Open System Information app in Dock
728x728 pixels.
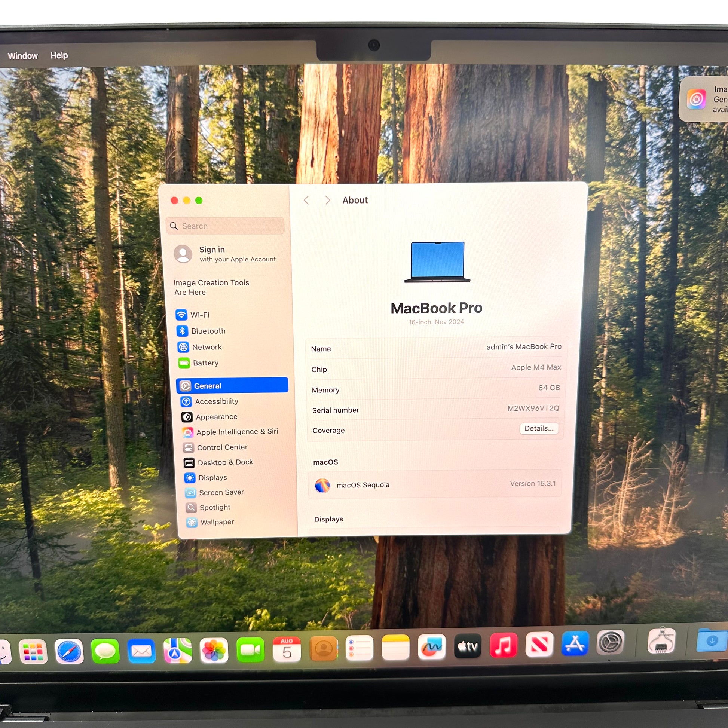(x=661, y=640)
